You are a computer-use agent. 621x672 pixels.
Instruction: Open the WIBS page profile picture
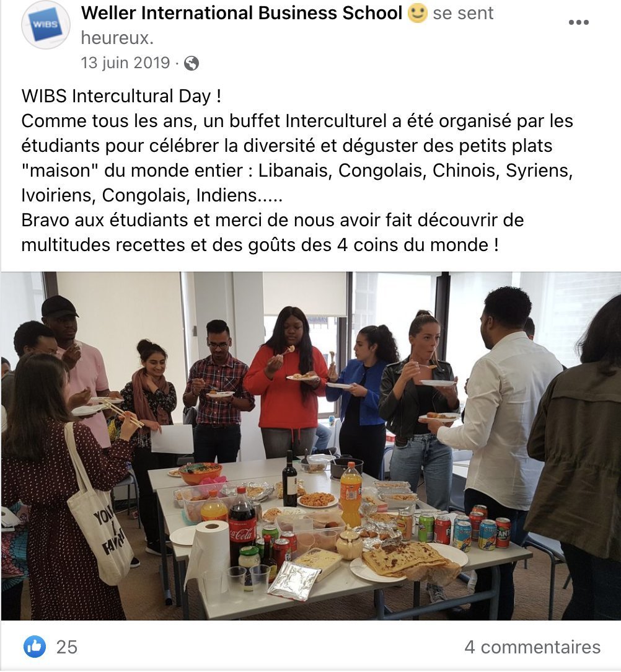pyautogui.click(x=45, y=25)
